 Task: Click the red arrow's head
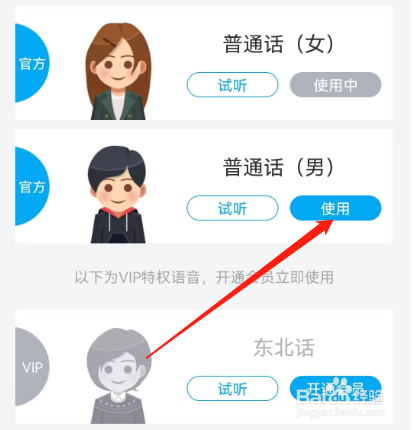[x=323, y=227]
